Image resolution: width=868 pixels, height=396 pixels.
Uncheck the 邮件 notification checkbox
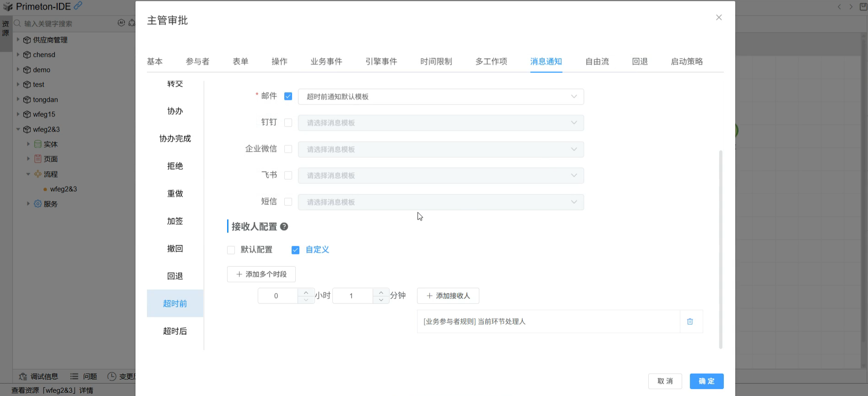[x=288, y=96]
